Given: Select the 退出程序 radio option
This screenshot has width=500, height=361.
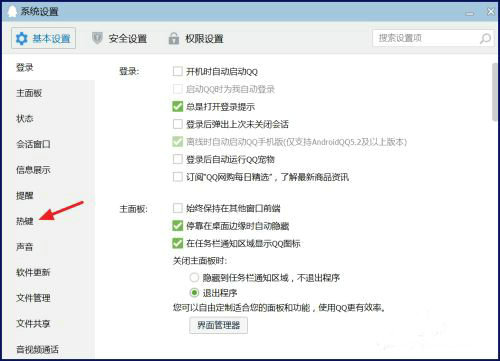Looking at the screenshot, I should coord(194,293).
